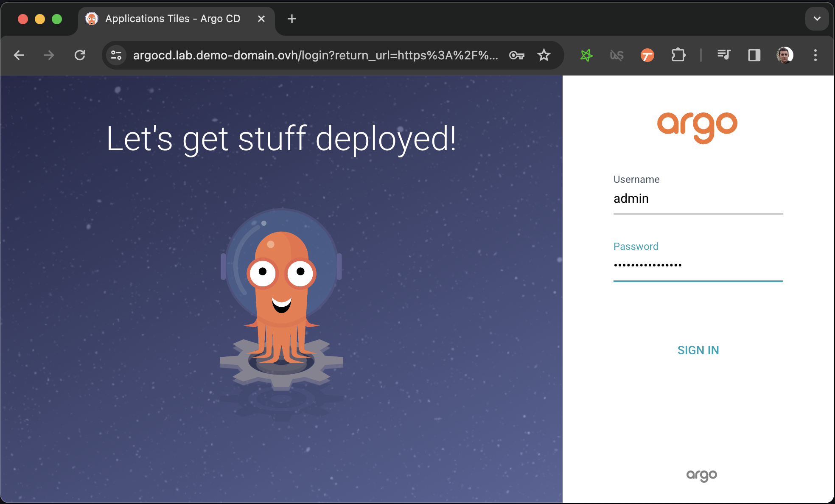Toggle the browser side panel

[x=754, y=55]
